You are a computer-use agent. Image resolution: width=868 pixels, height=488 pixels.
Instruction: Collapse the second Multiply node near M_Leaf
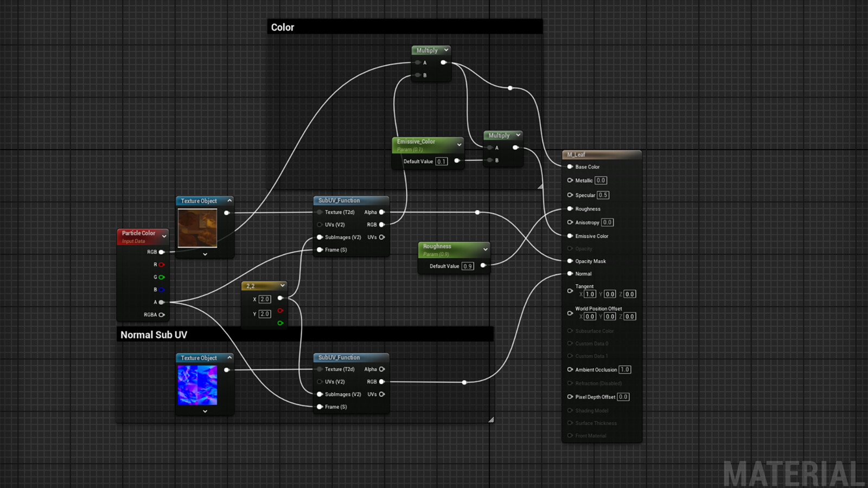pos(518,135)
